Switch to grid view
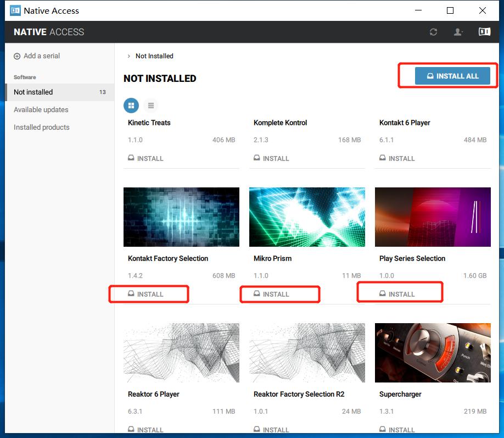Image resolution: width=504 pixels, height=438 pixels. tap(131, 105)
